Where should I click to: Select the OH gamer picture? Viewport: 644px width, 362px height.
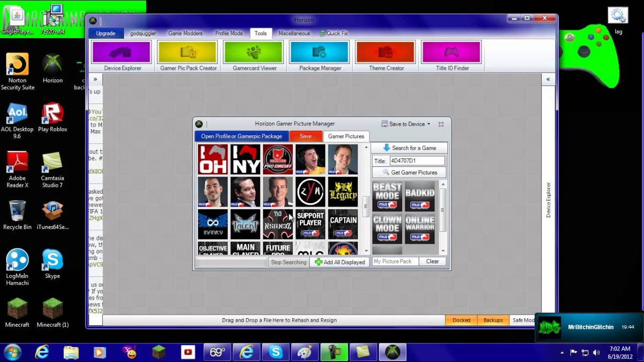click(213, 159)
